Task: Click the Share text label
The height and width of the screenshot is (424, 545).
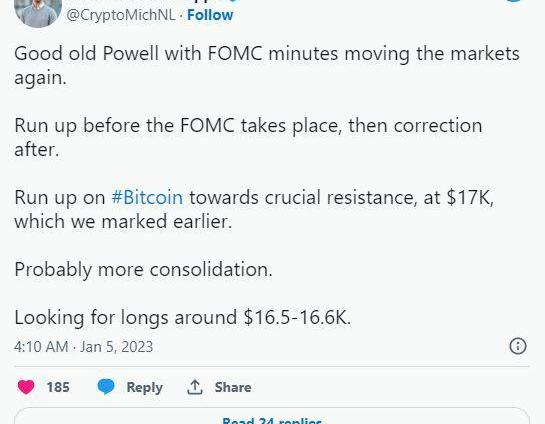Action: pyautogui.click(x=233, y=387)
